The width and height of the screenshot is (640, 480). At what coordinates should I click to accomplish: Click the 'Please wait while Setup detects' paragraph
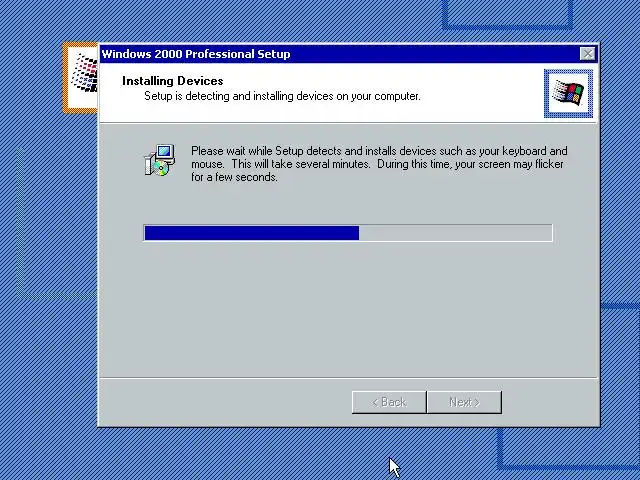(379, 164)
